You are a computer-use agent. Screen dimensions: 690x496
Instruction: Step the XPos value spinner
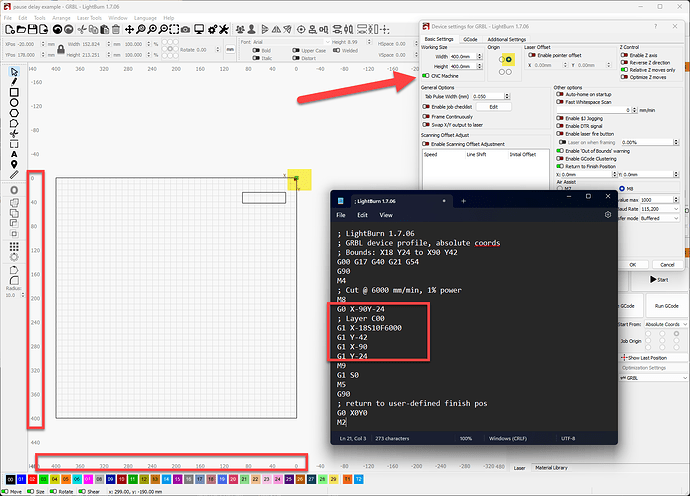click(43, 44)
